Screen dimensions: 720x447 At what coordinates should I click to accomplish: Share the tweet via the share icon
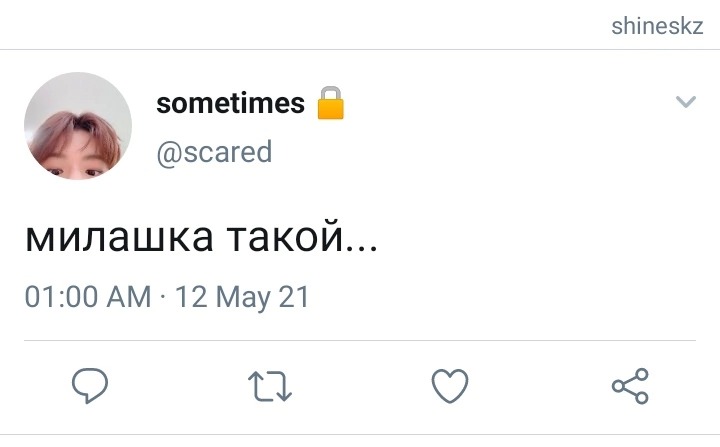click(x=630, y=386)
